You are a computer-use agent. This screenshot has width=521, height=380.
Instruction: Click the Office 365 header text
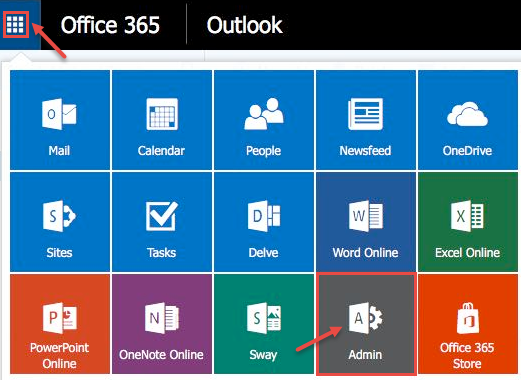[x=110, y=25]
